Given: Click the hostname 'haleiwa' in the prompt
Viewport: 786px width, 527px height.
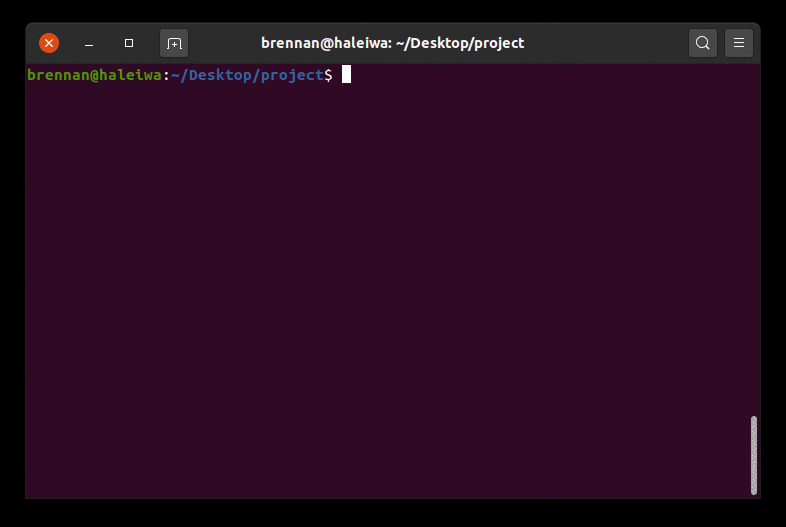Looking at the screenshot, I should (130, 75).
